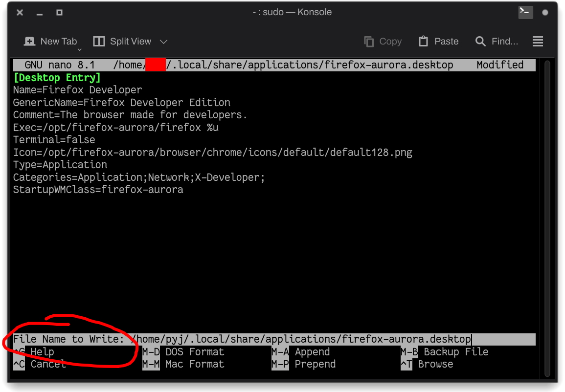Image resolution: width=565 pixels, height=392 pixels.
Task: Click the "M-B Backup File" shortcut hint
Action: coord(444,352)
